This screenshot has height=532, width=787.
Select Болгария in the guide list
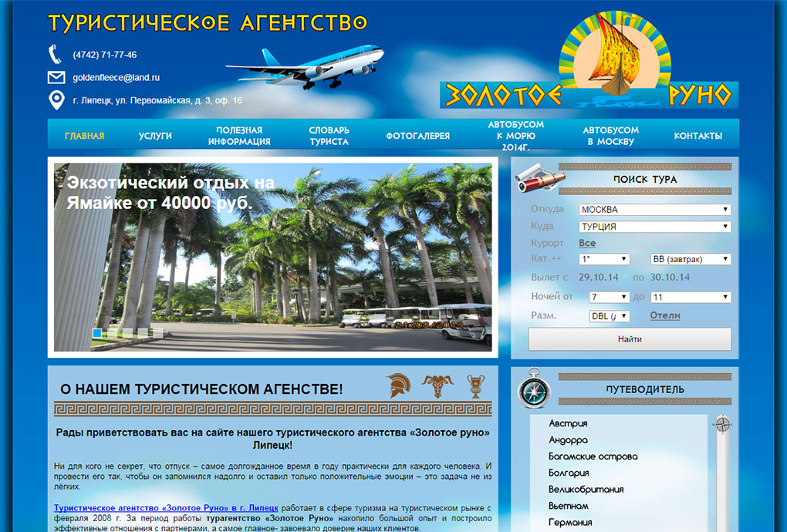(569, 473)
